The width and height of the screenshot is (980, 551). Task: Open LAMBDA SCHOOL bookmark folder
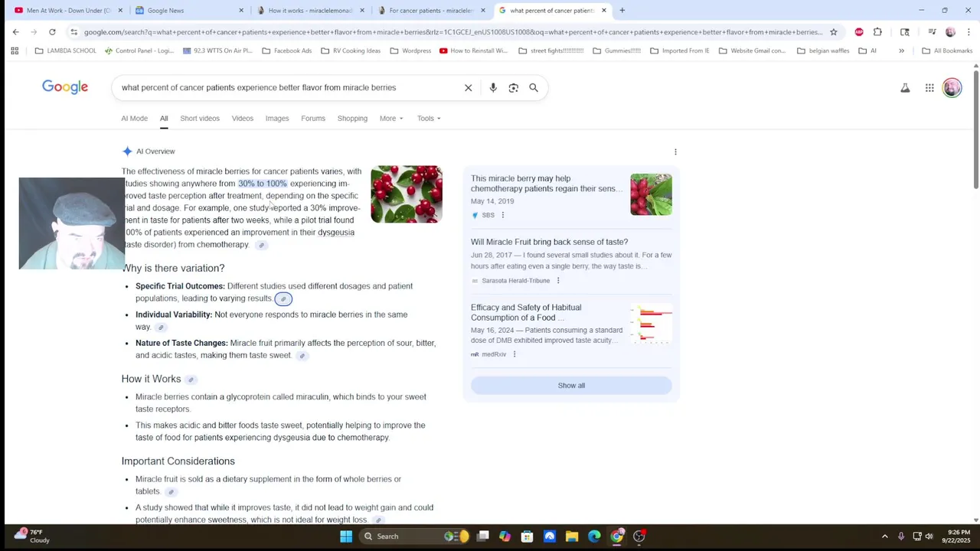click(66, 51)
